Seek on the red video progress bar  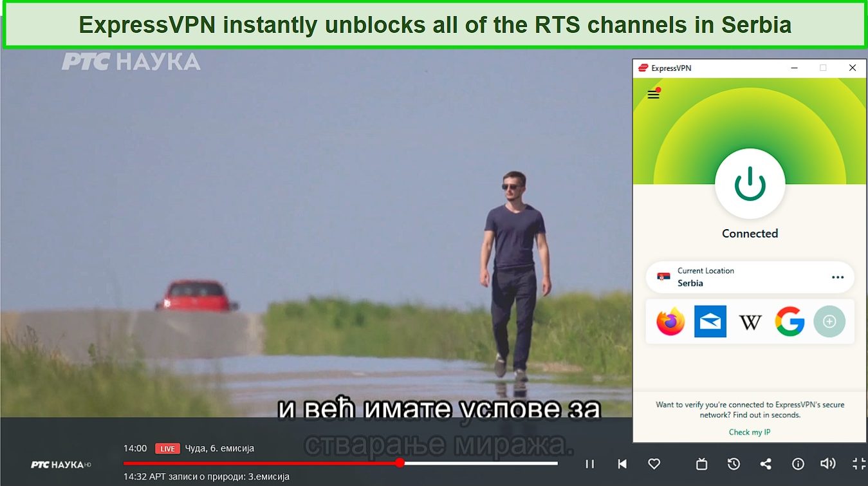click(340, 463)
